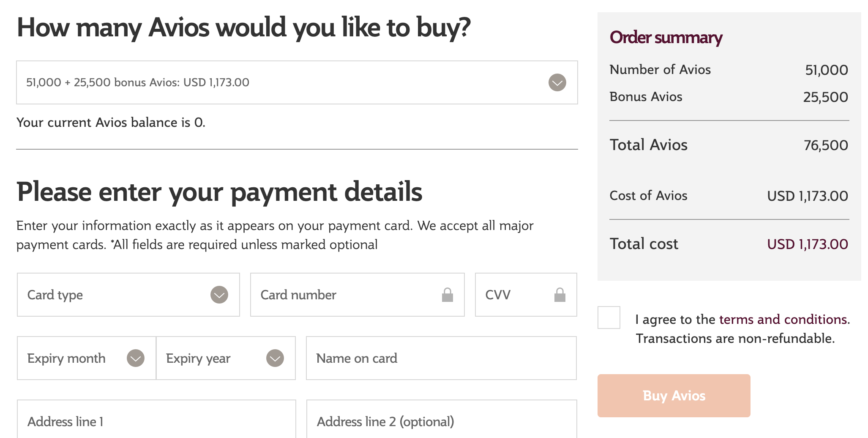868x438 pixels.
Task: Click the Card type chevron icon
Action: point(219,295)
